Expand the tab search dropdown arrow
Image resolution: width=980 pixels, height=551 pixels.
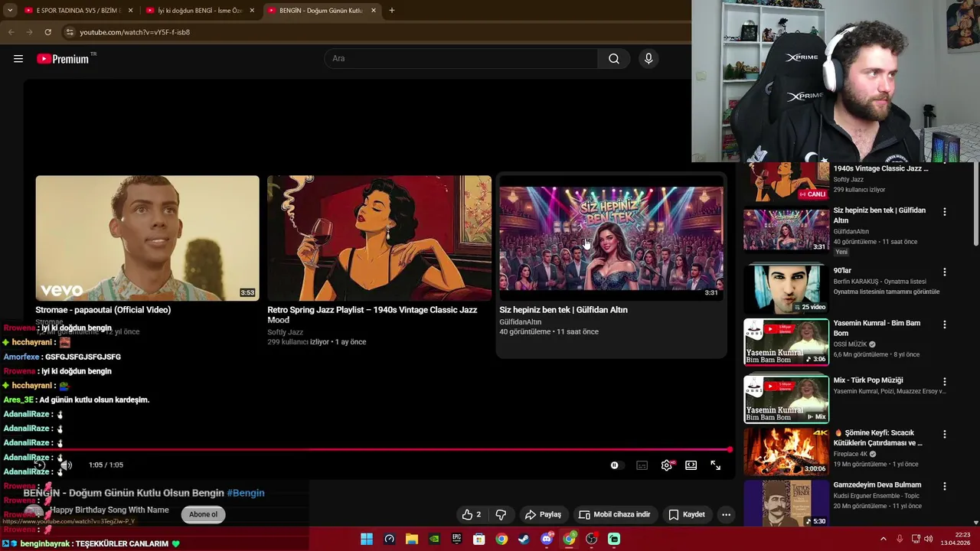click(x=10, y=11)
